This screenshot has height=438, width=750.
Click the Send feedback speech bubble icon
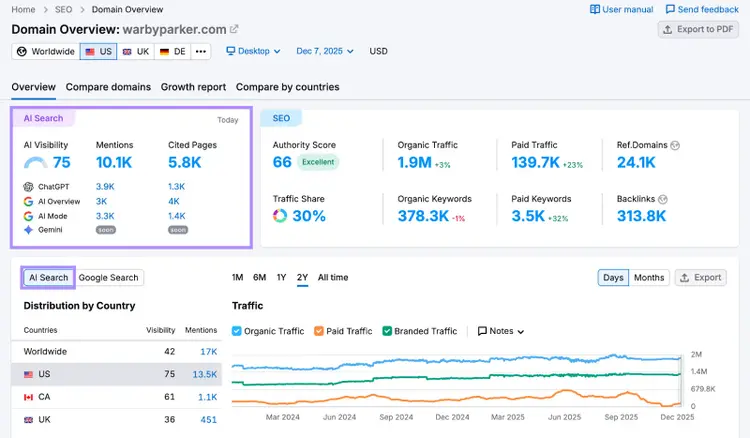click(x=670, y=10)
